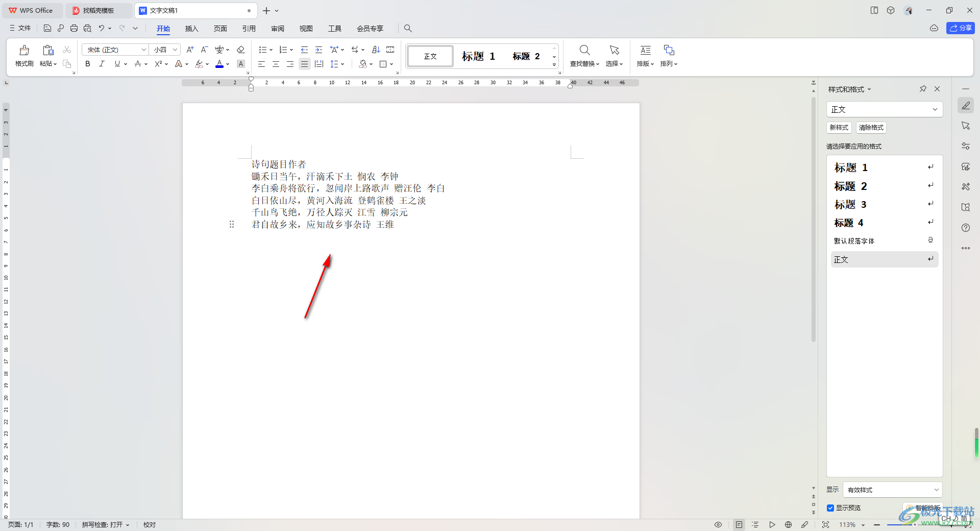Screen dimensions: 980x531
Task: Click the Outline view icon in status bar
Action: click(755, 524)
